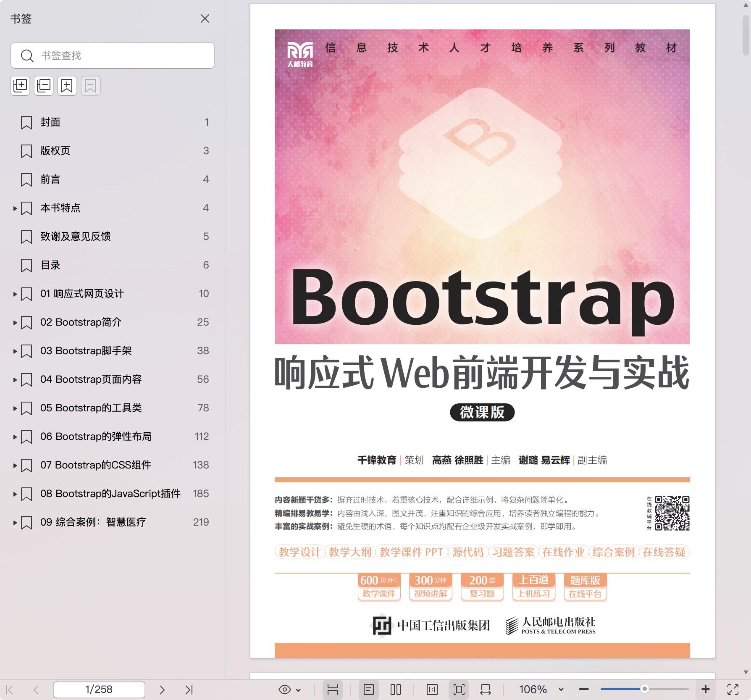Viewport: 751px width, 700px height.
Task: Toggle fit page zoom icon
Action: click(459, 689)
